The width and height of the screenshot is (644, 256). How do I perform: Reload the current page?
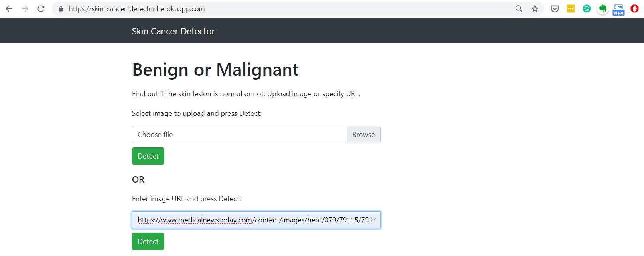(x=41, y=9)
